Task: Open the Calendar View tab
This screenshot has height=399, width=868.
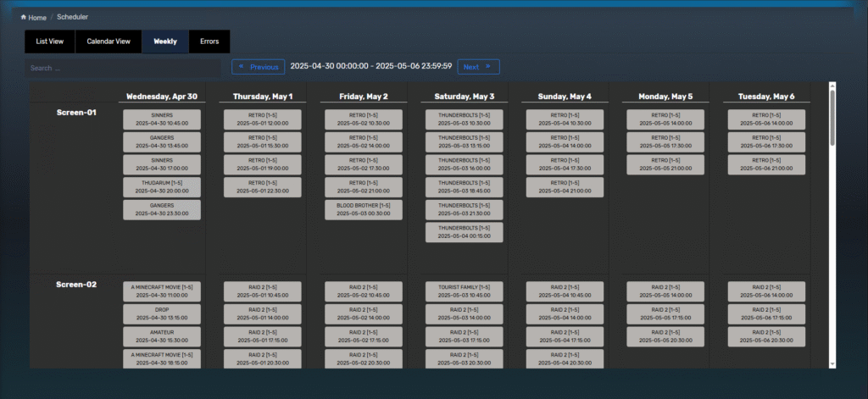Action: (x=108, y=42)
